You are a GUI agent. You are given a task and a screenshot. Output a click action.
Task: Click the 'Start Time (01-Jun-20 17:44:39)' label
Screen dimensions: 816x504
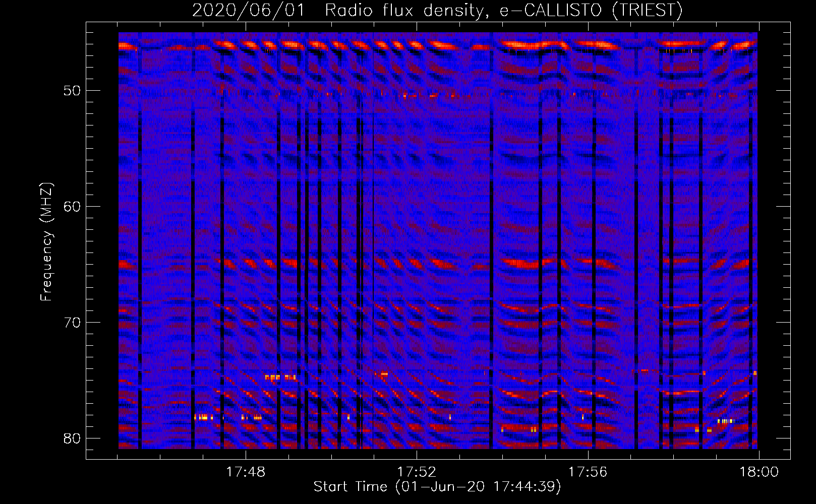click(437, 487)
